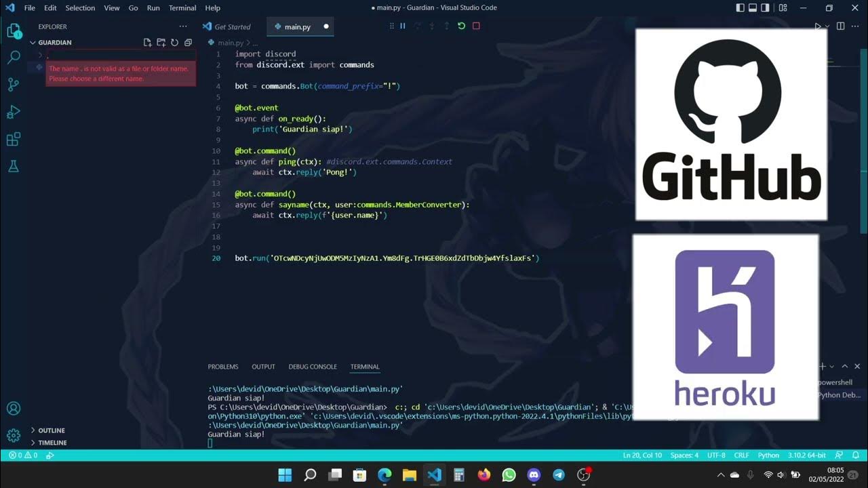The width and height of the screenshot is (868, 488).
Task: Open Discord from the Windows taskbar
Action: click(534, 475)
